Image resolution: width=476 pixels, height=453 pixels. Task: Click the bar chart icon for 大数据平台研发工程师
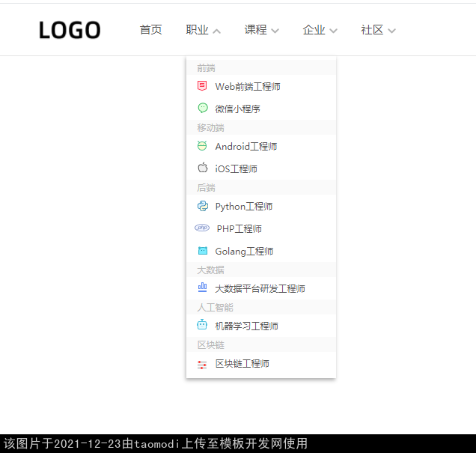pyautogui.click(x=202, y=288)
